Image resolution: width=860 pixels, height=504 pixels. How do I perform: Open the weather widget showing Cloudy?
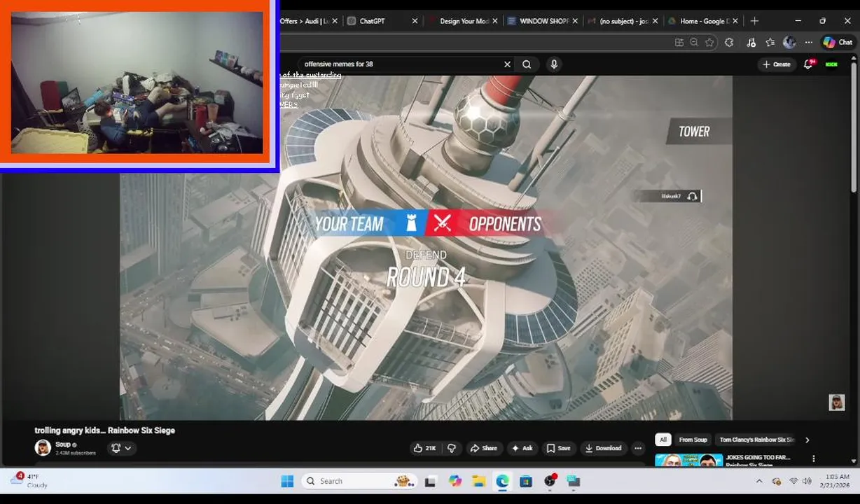(29, 480)
